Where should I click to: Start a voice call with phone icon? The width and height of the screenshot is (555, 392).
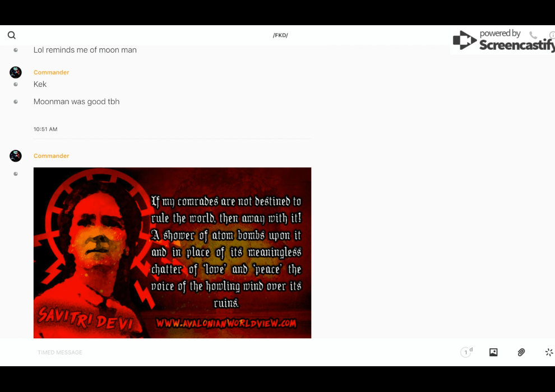(x=533, y=35)
